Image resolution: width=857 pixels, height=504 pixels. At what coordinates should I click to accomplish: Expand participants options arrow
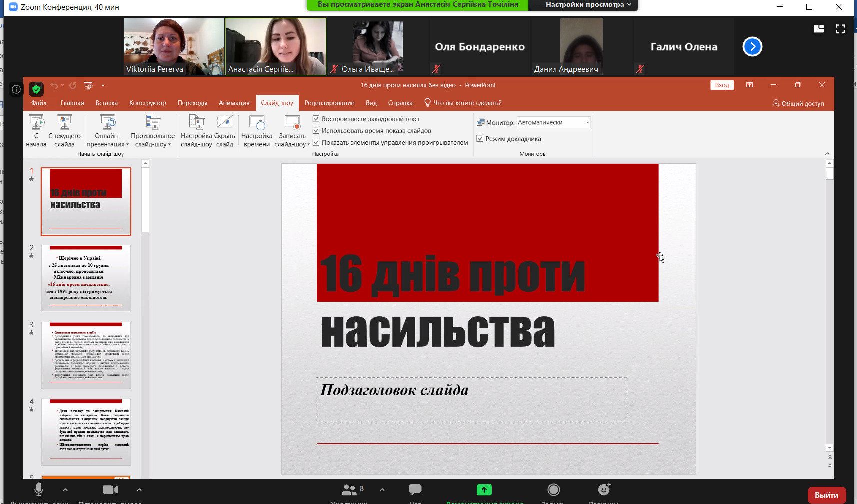click(382, 490)
